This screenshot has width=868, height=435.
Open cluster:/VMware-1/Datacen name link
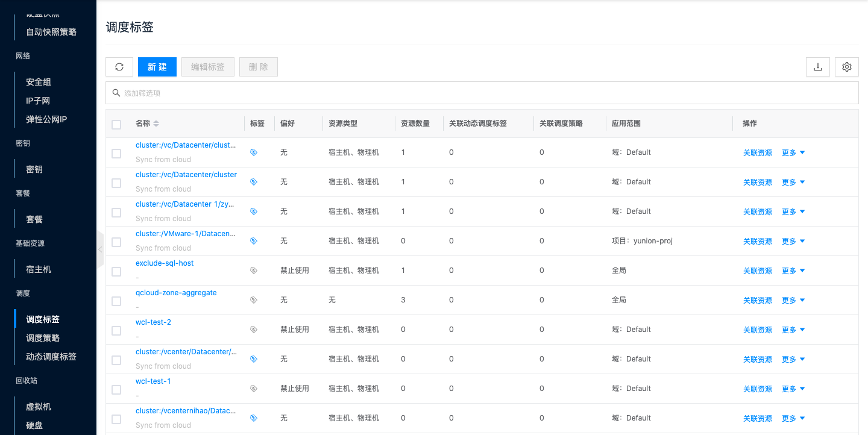point(186,234)
